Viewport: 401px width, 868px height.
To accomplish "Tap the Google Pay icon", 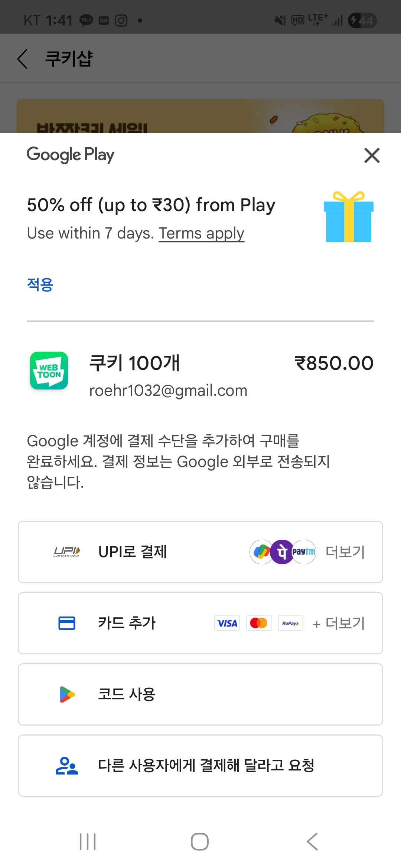I will [261, 552].
